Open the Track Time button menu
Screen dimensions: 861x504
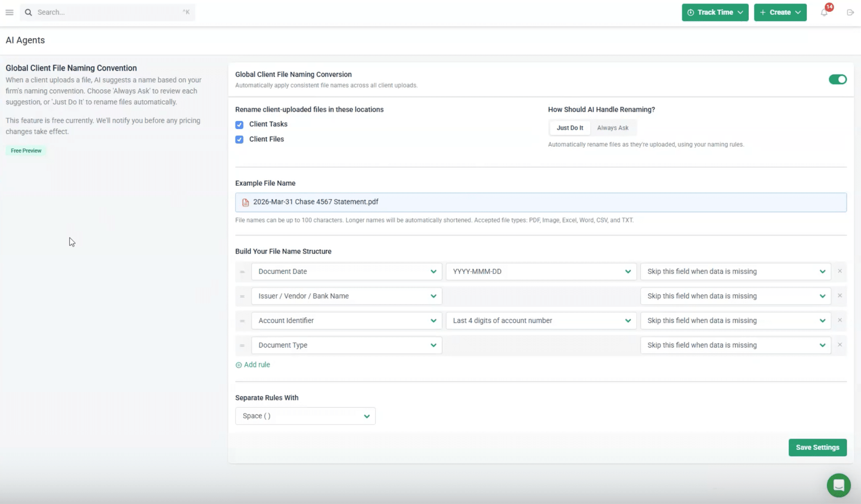[715, 12]
